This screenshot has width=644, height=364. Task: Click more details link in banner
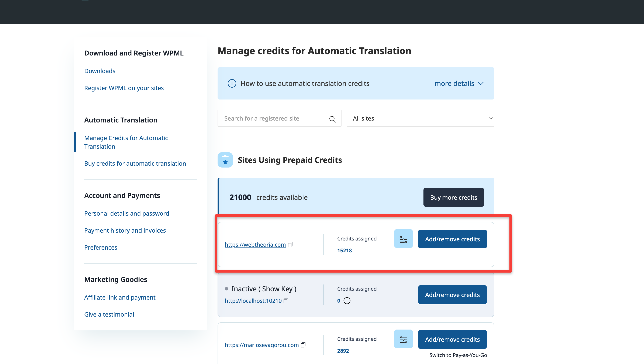[454, 83]
